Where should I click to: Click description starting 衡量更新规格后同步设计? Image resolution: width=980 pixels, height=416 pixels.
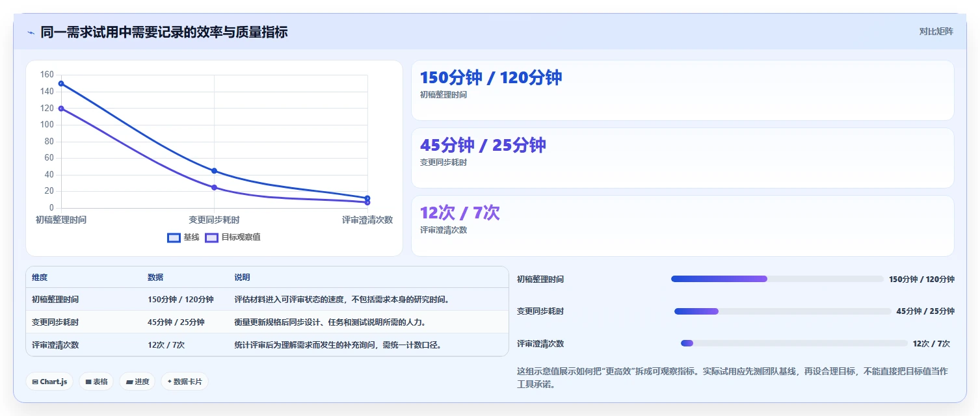pyautogui.click(x=330, y=322)
